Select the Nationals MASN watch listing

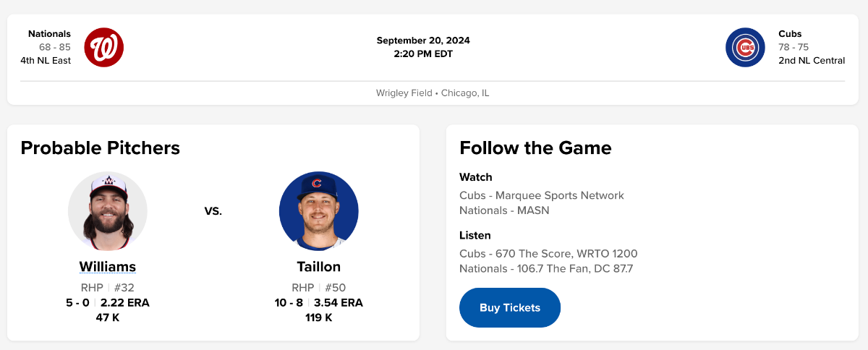coord(504,210)
